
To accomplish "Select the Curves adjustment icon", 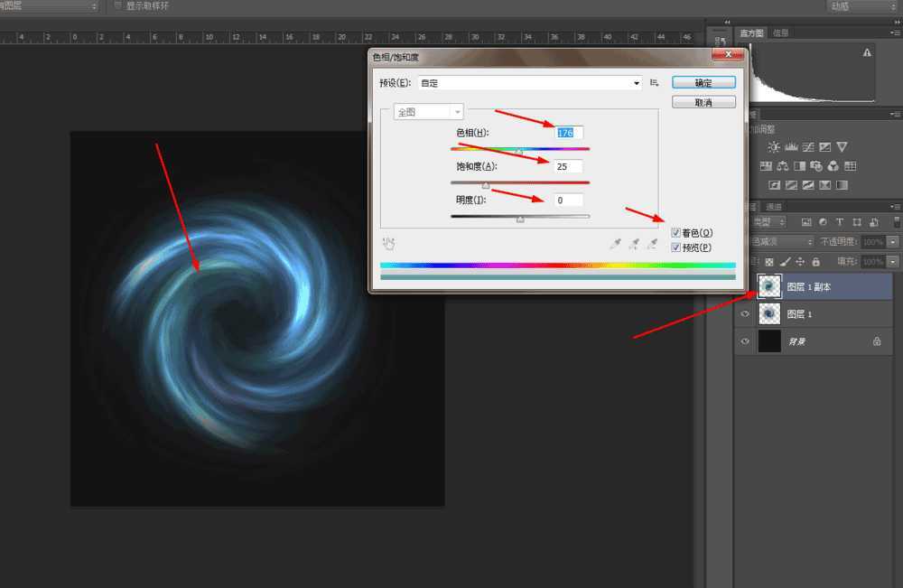I will 809,146.
